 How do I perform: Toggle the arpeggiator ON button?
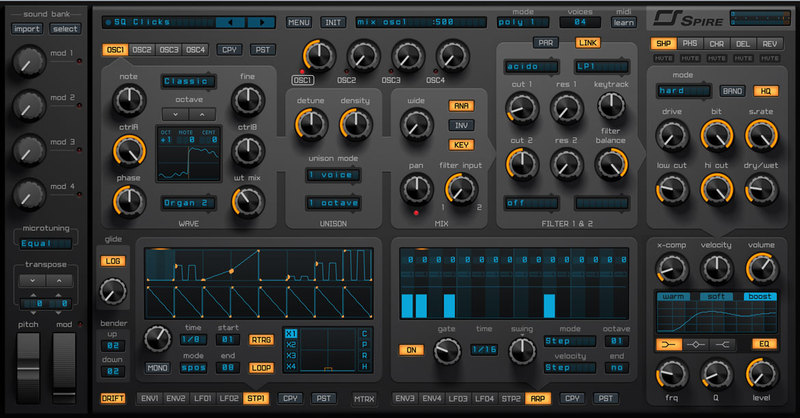tap(409, 350)
